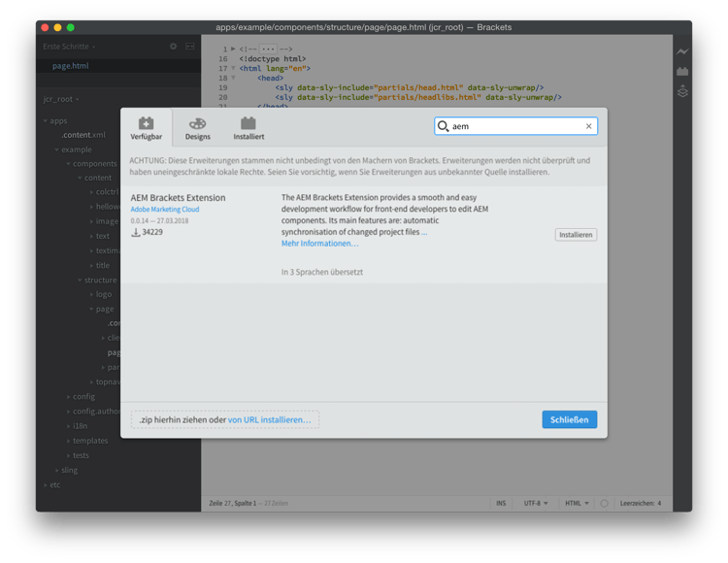The image size is (728, 563).
Task: Click the In 3 Sprachen übersetzt text
Action: pos(321,272)
